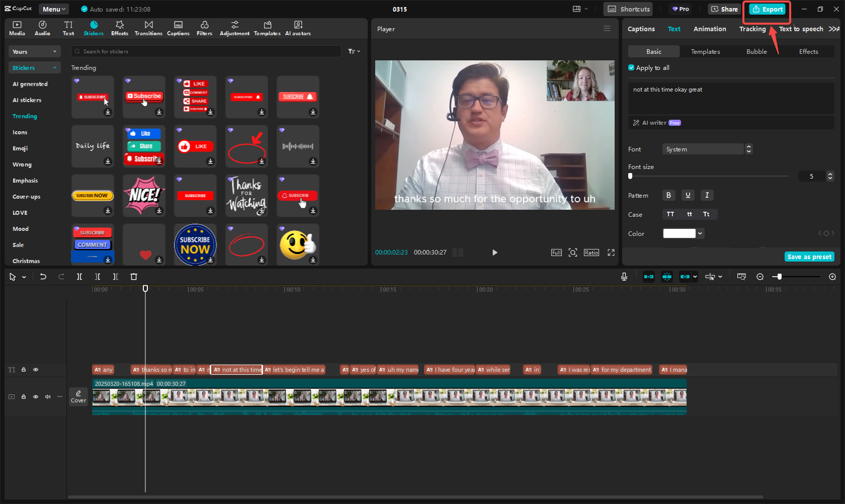The image size is (845, 504).
Task: Undo the last edit
Action: click(43, 276)
